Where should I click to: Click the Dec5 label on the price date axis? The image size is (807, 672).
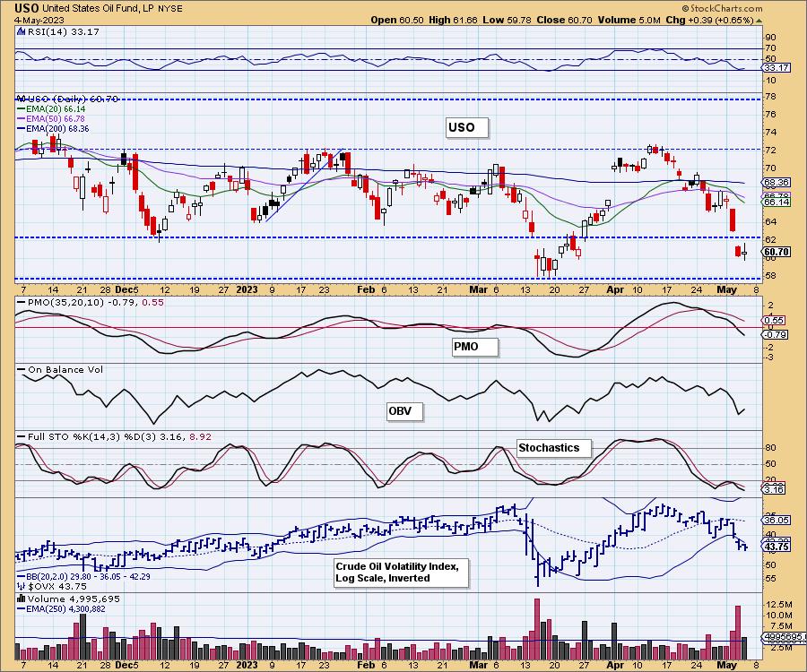[126, 289]
